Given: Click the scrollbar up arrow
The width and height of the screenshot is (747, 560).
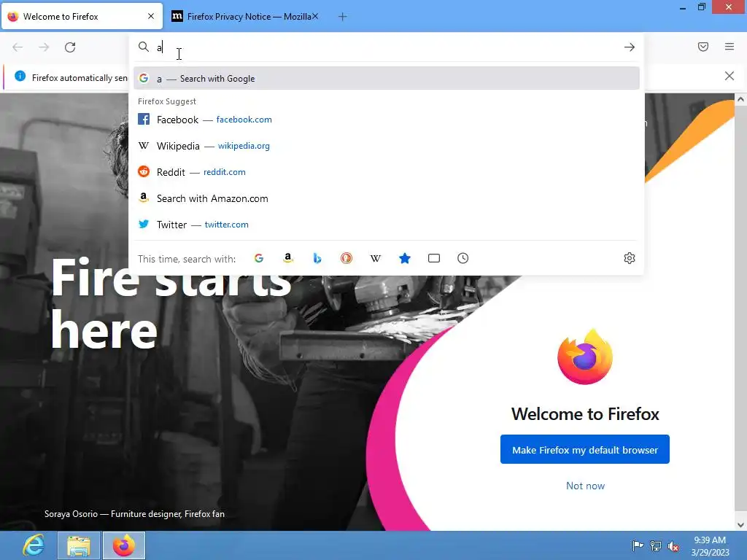Looking at the screenshot, I should [x=740, y=99].
